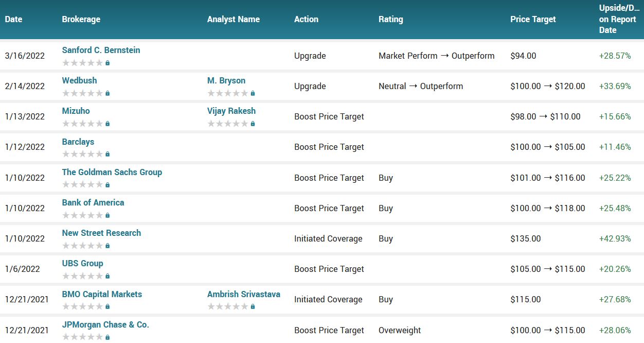The image size is (644, 343).
Task: Select the Overweight rating cell
Action: point(400,330)
